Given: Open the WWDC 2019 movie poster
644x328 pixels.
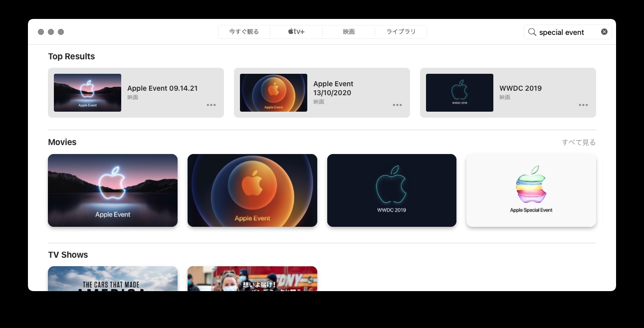Looking at the screenshot, I should point(392,190).
